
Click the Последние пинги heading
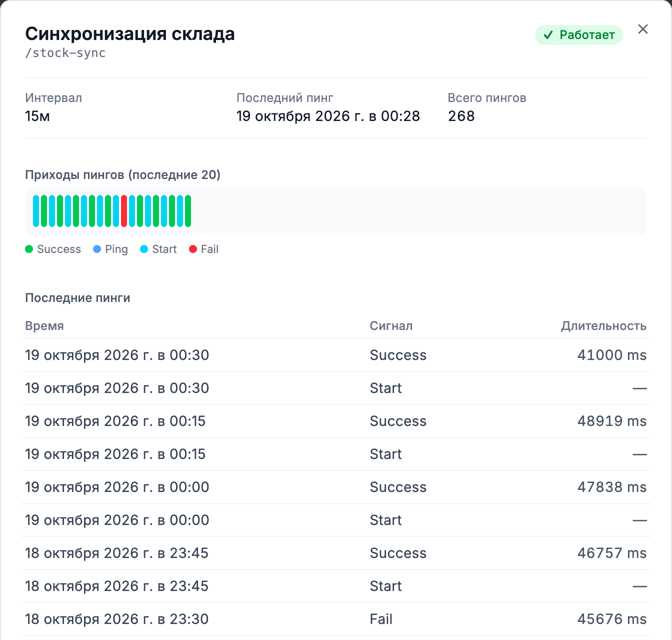click(78, 298)
